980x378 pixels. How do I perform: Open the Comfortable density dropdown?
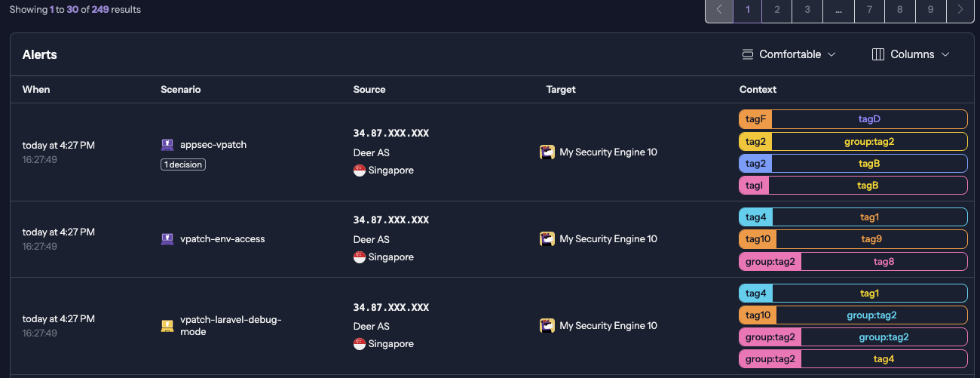789,54
